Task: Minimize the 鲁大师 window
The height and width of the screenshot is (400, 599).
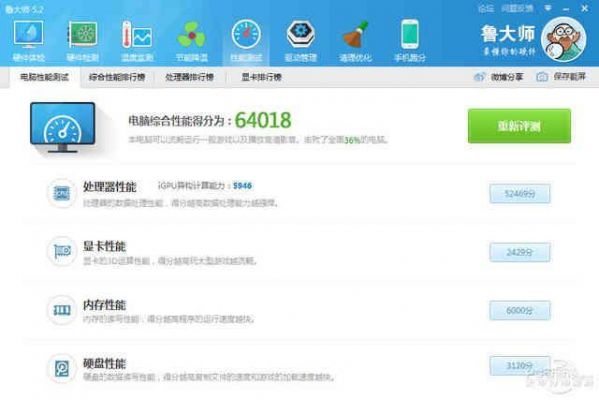Action: point(566,8)
